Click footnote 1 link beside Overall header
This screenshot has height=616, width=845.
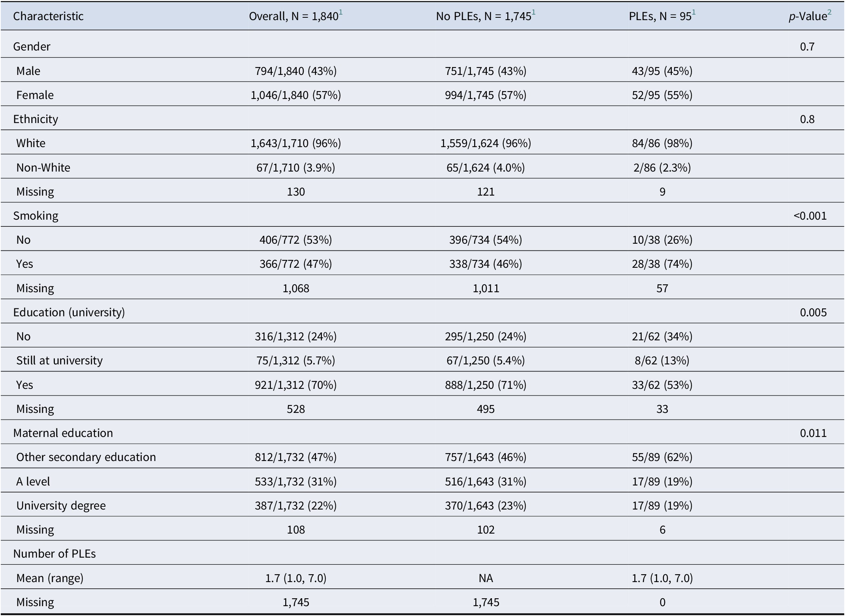(x=341, y=13)
